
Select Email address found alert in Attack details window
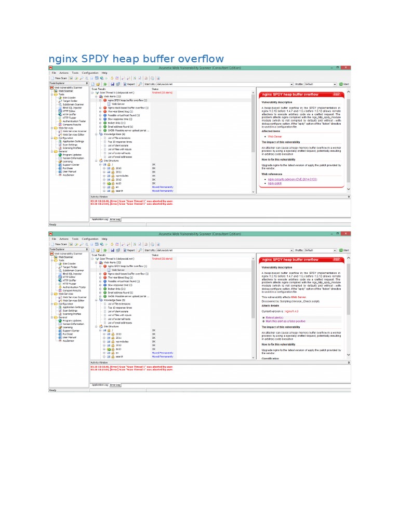click(120, 292)
